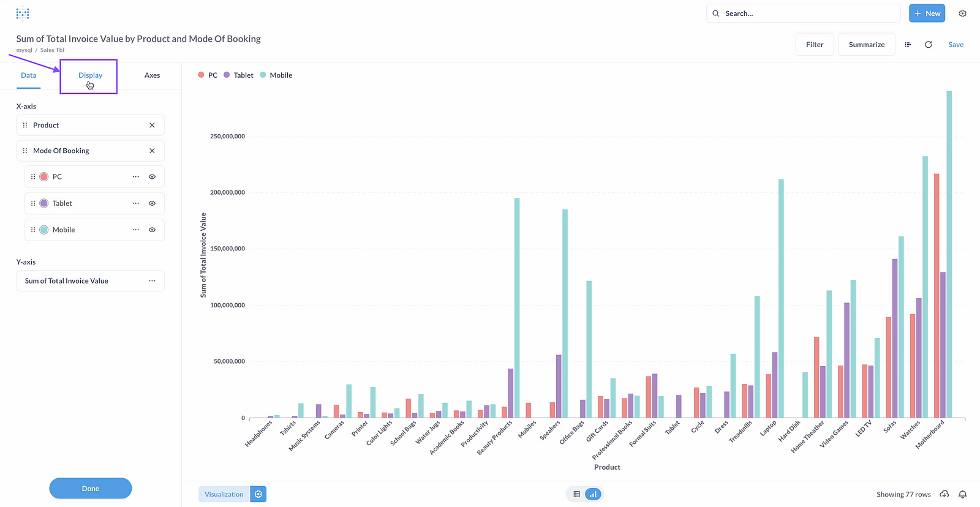Viewport: 980px width, 507px height.
Task: Open visualization settings gear icon
Action: pyautogui.click(x=258, y=494)
